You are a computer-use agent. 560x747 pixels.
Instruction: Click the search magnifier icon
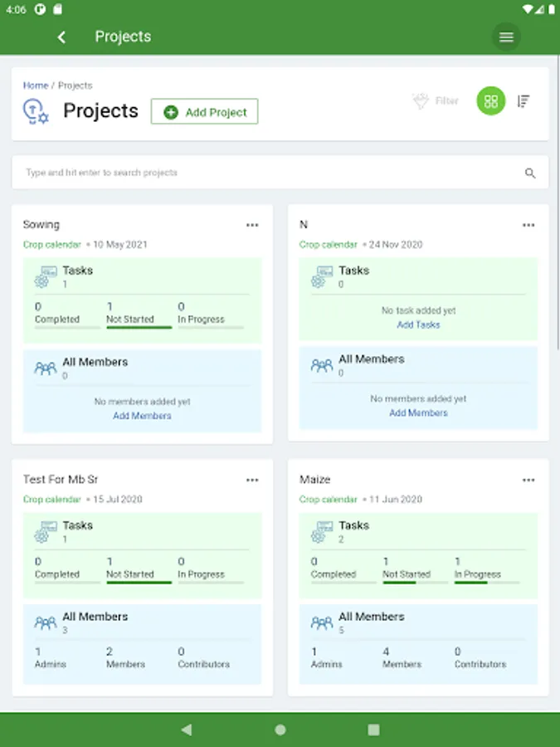(530, 173)
